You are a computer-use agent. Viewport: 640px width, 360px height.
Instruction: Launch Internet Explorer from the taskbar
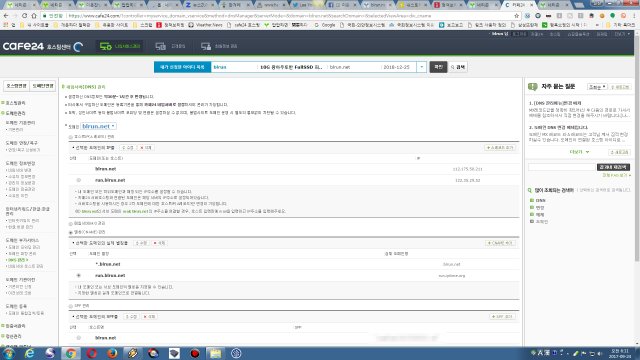click(29, 353)
